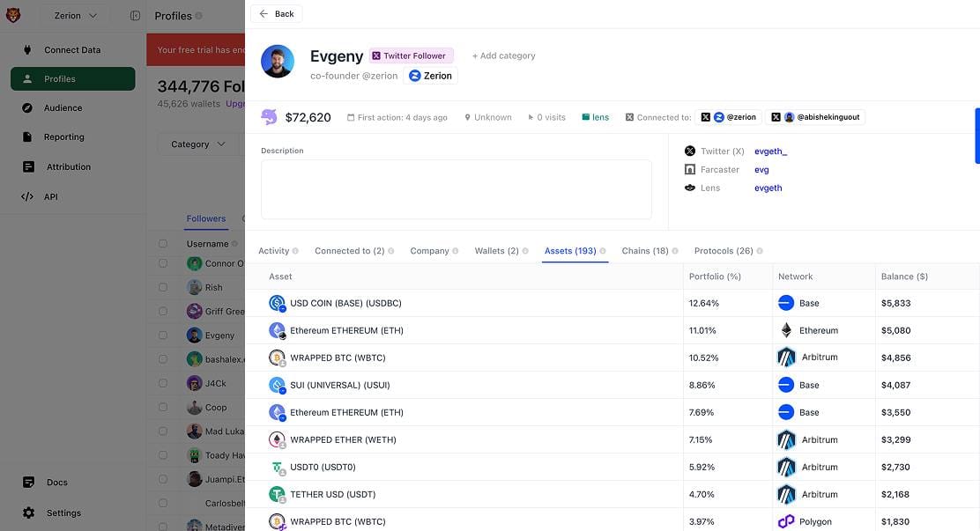This screenshot has height=531, width=980.
Task: Click the Attribution sidebar icon
Action: tap(28, 166)
